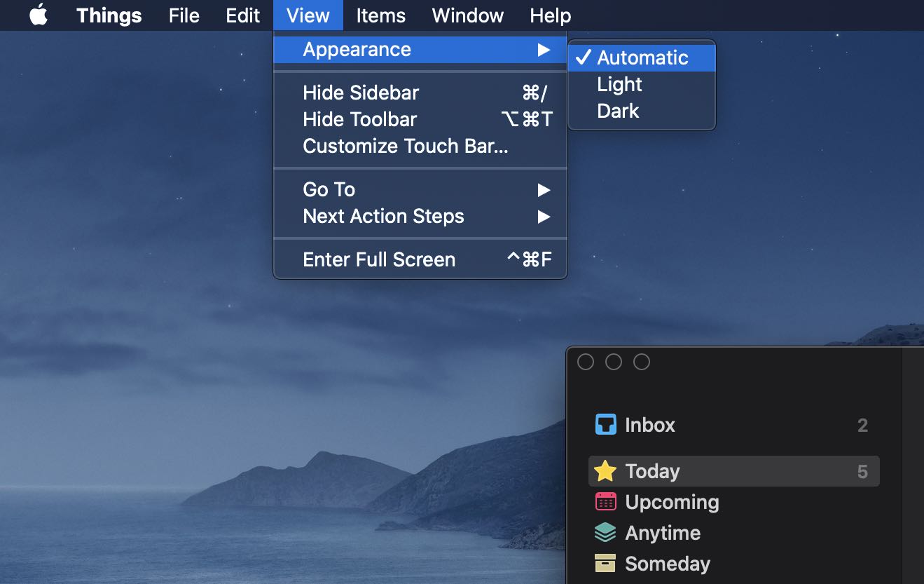Open the Upcoming list in sidebar
The width and height of the screenshot is (924, 584).
(672, 502)
